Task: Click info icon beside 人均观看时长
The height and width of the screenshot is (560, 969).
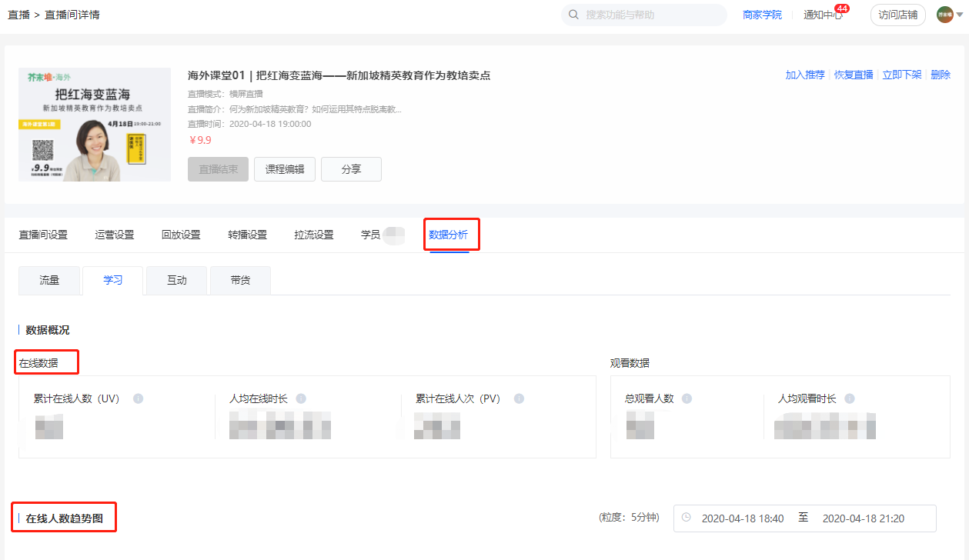Action: 850,398
